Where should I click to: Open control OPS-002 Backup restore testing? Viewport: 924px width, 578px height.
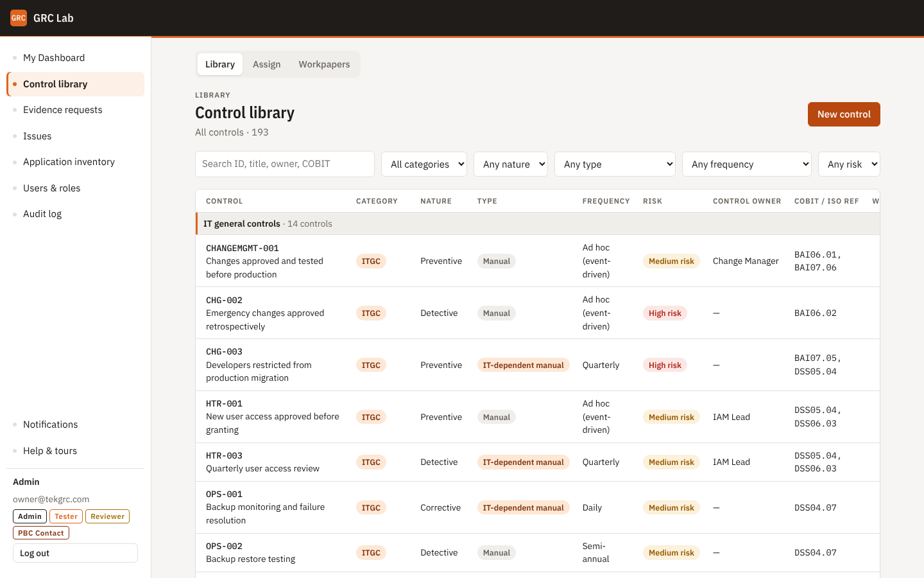538,553
